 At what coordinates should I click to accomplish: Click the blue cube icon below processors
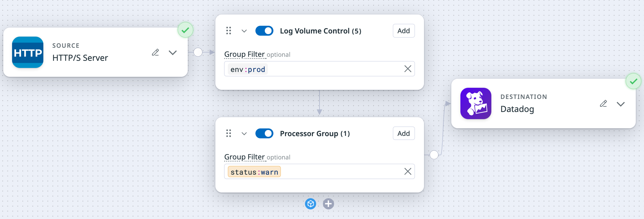[311, 204]
